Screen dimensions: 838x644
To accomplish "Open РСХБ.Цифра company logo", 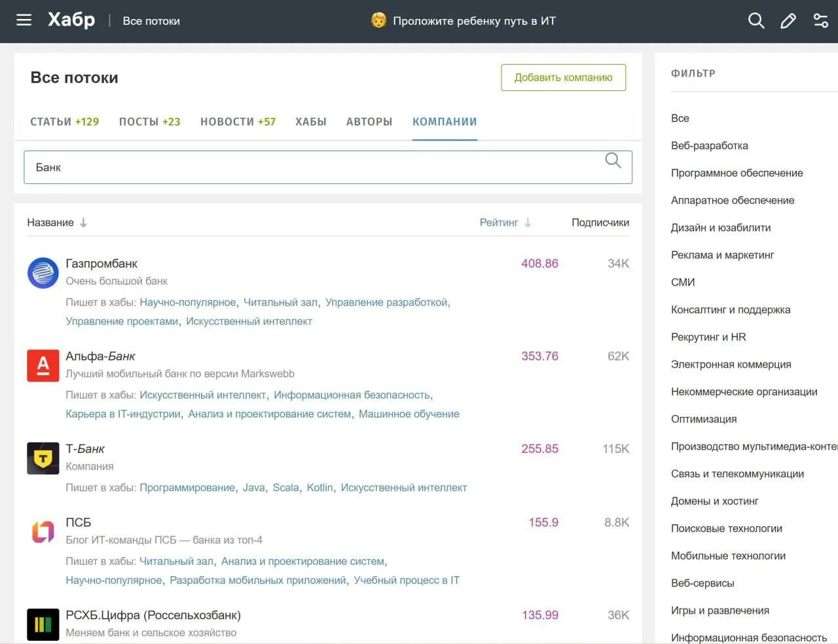I will point(43,624).
